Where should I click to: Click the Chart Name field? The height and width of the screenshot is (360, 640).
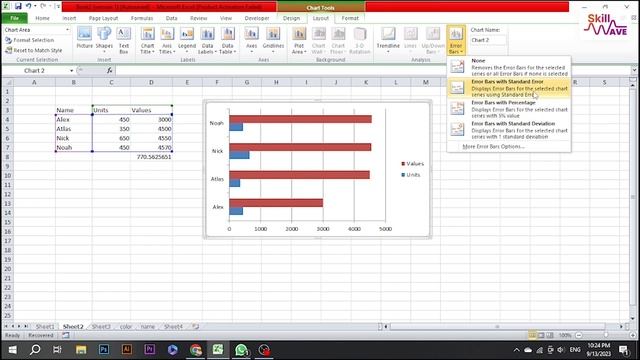[488, 40]
